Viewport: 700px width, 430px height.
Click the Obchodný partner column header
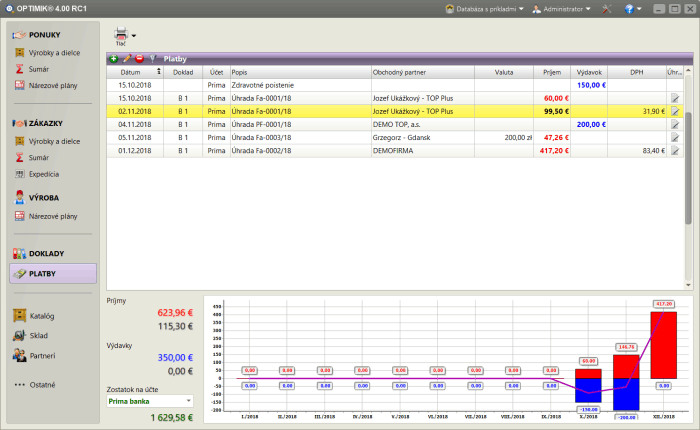click(x=423, y=72)
